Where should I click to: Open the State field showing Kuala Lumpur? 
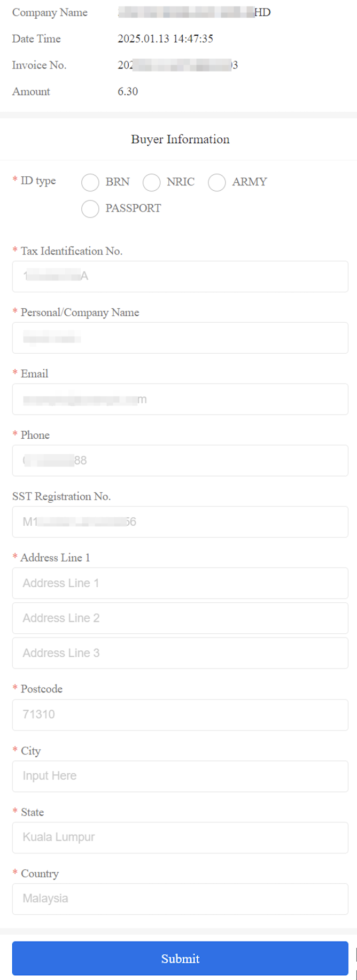click(x=180, y=837)
